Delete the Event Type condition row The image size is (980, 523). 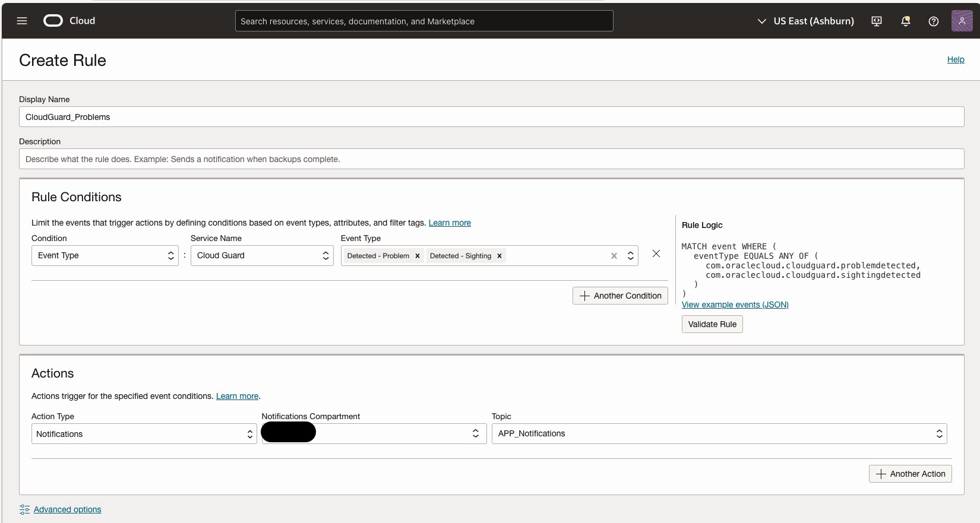pyautogui.click(x=656, y=253)
